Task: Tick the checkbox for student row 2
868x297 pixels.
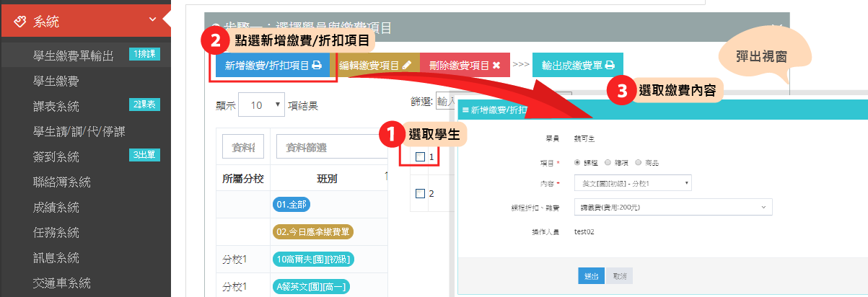Action: click(420, 193)
